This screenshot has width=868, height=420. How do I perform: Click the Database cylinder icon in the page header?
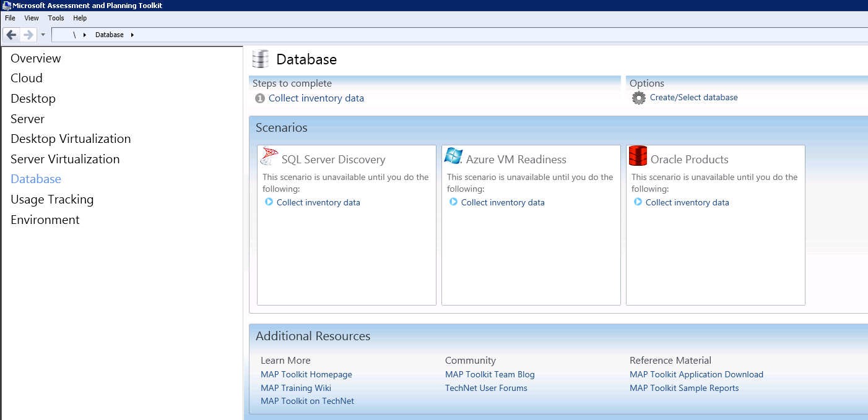260,58
